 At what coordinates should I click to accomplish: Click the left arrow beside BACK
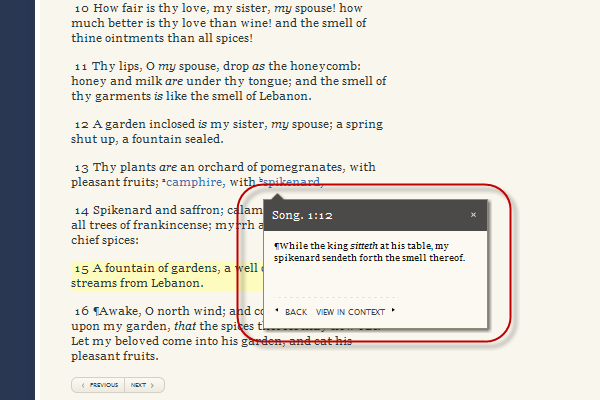pos(277,311)
